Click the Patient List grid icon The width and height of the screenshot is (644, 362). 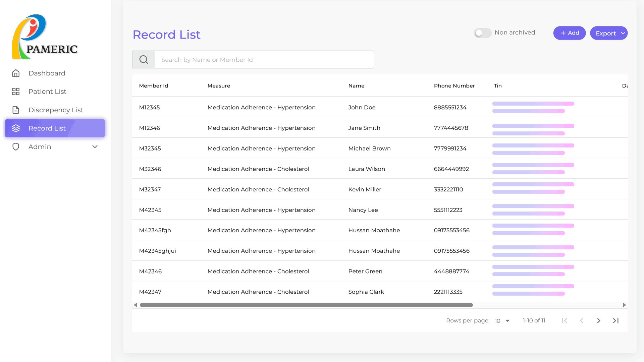[16, 92]
